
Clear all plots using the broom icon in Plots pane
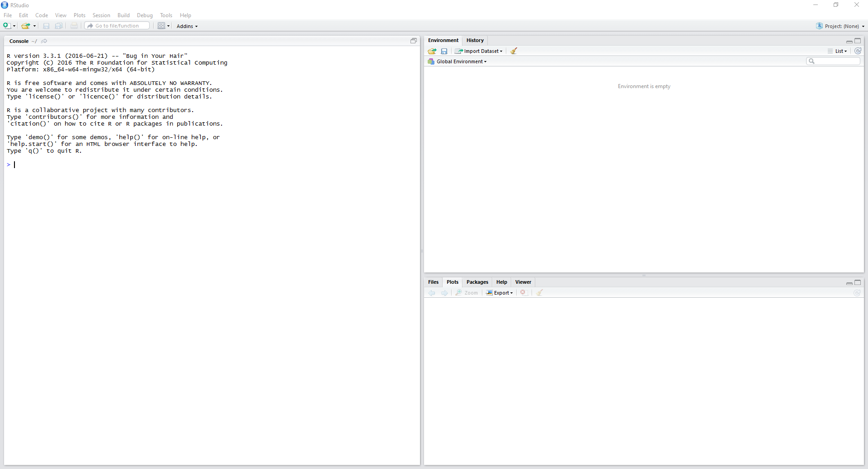(539, 293)
